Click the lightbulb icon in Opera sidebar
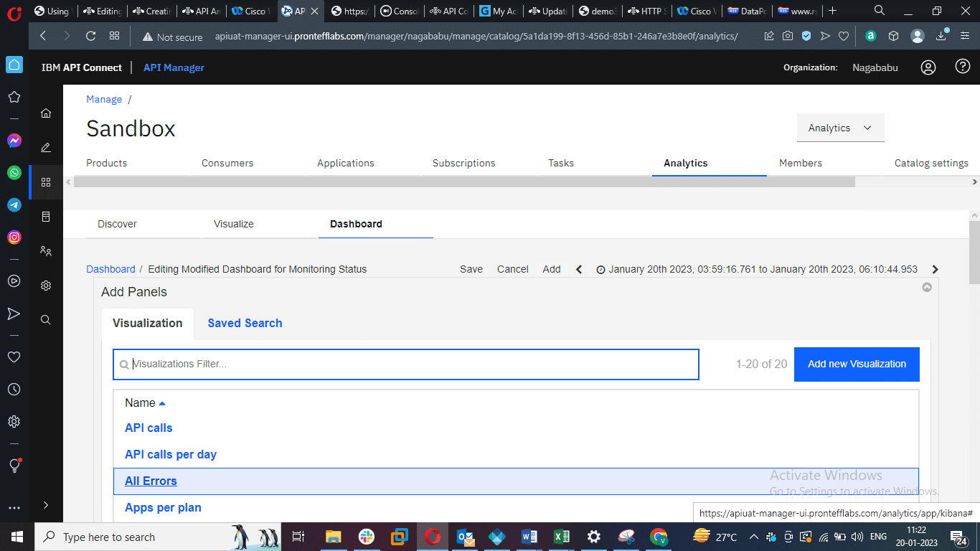This screenshot has height=551, width=980. [x=14, y=466]
